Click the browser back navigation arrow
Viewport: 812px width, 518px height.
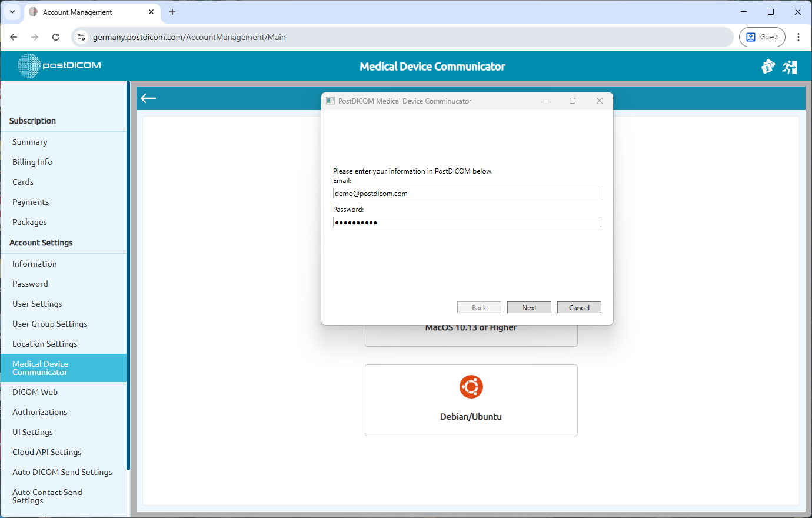click(14, 36)
